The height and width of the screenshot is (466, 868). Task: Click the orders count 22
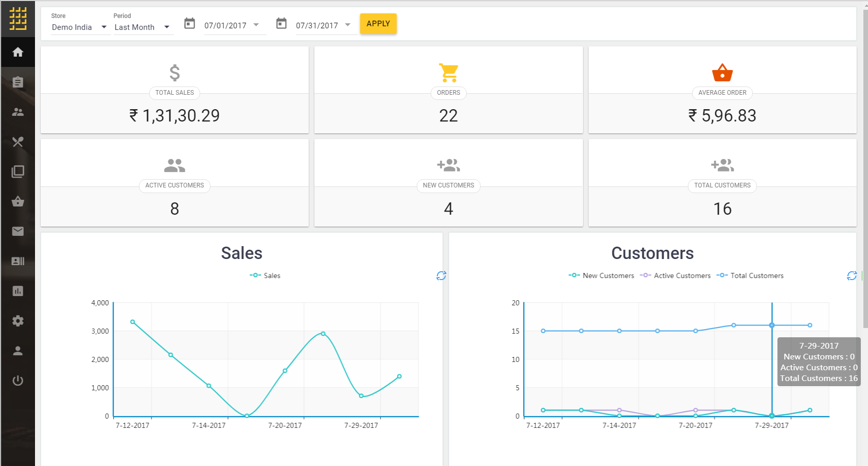coord(449,115)
